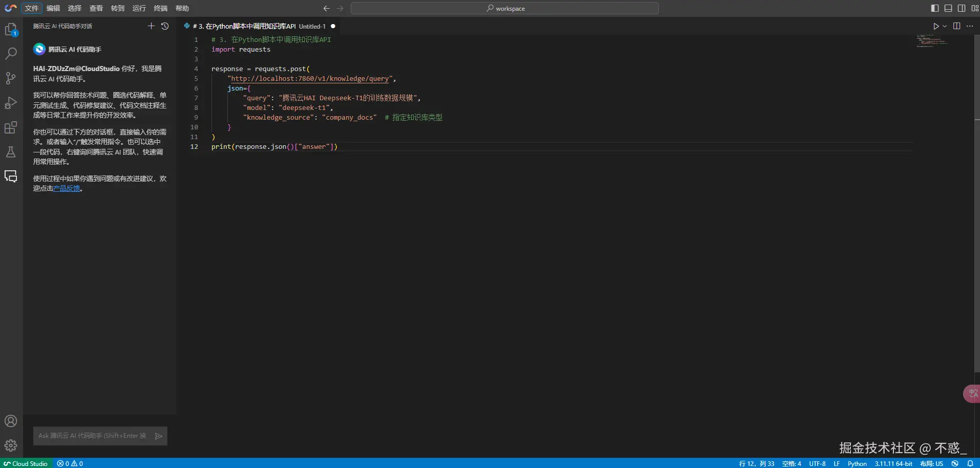Screen dimensions: 980x468
Task: Open the Search view in activity bar
Action: [11, 53]
